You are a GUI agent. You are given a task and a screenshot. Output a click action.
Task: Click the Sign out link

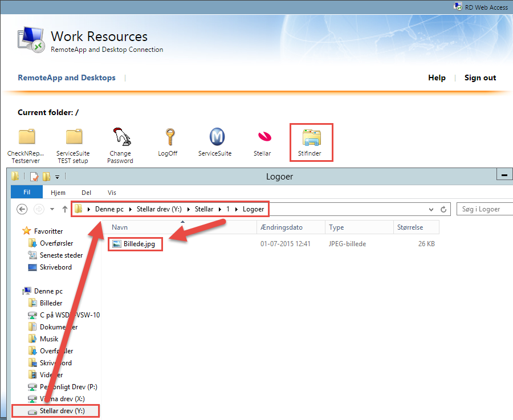(x=480, y=78)
